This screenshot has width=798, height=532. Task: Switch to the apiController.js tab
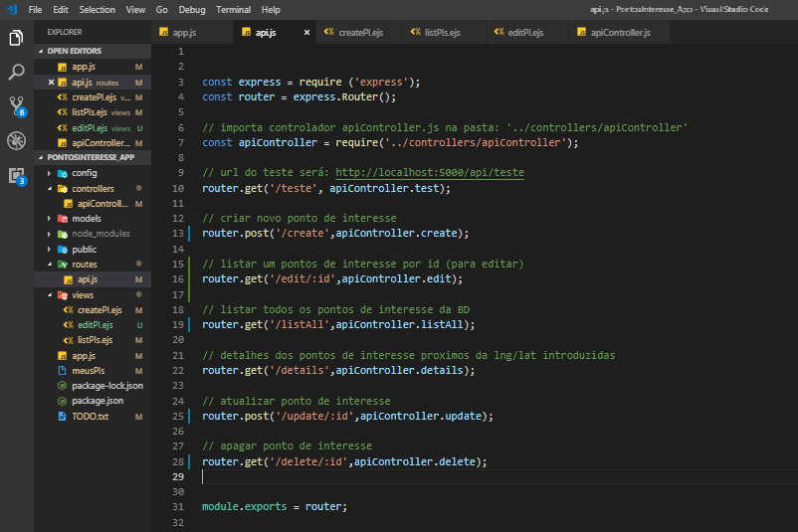point(619,33)
